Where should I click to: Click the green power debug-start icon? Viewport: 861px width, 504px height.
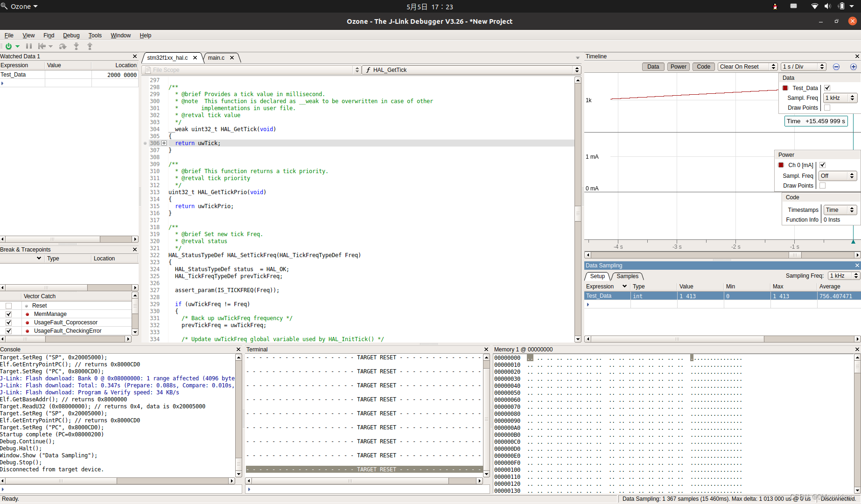point(8,46)
